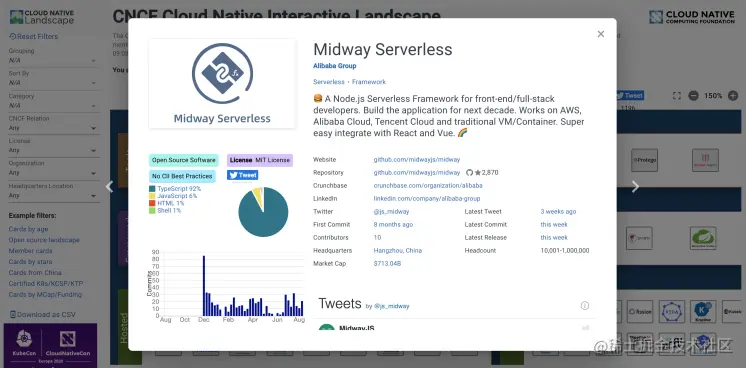The width and height of the screenshot is (746, 368).
Task: Select Open source landscape filter
Action: pos(44,240)
